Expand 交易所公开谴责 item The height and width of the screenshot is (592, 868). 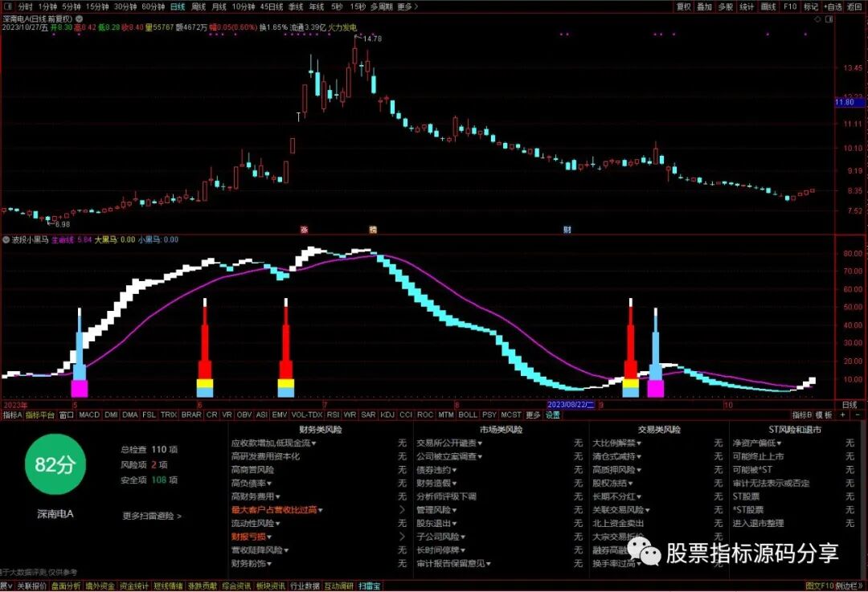click(449, 443)
